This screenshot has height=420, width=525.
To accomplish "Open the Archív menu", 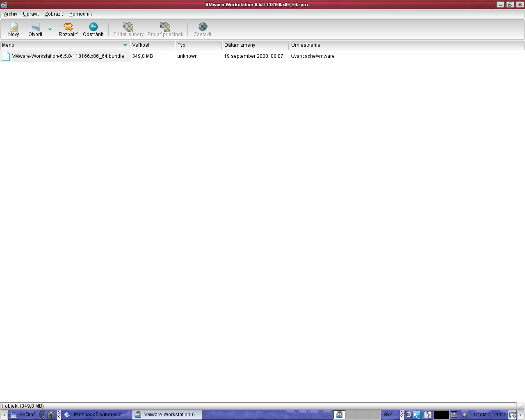I will pos(11,14).
